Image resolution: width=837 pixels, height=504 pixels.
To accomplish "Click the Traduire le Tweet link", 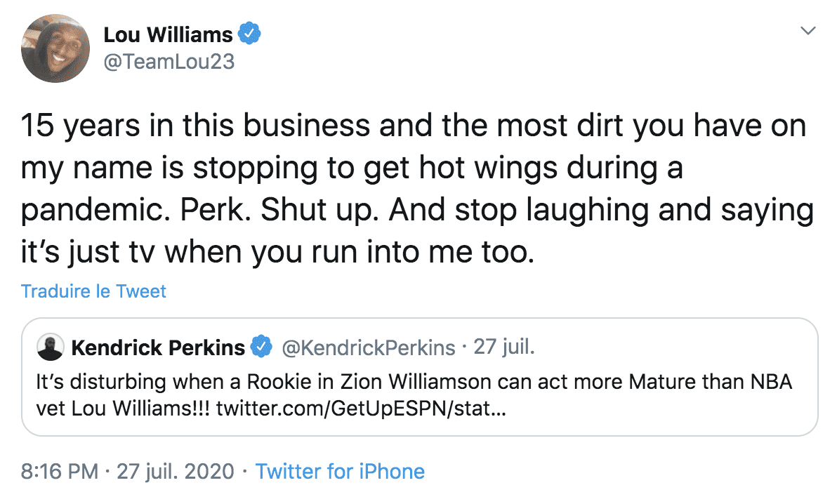I will 93,291.
